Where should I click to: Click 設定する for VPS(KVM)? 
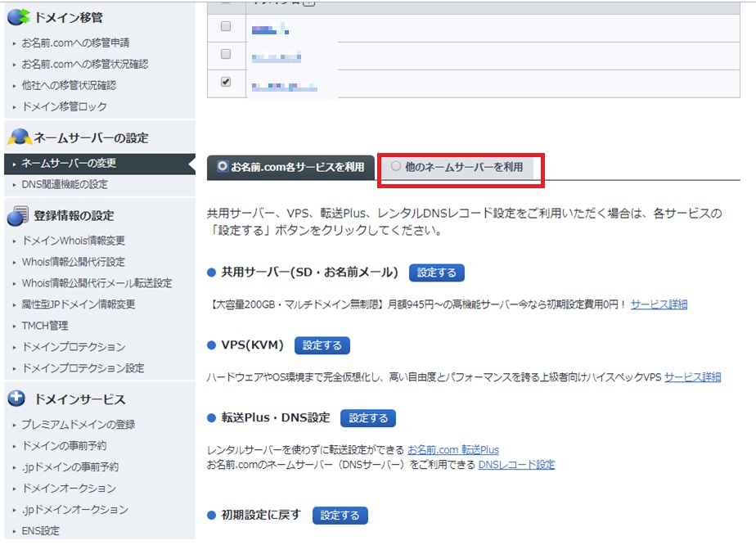322,345
